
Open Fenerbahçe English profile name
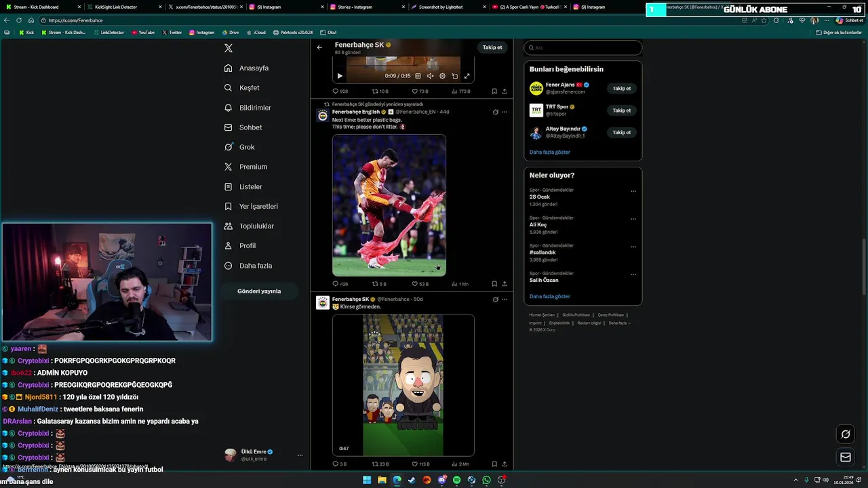click(356, 112)
